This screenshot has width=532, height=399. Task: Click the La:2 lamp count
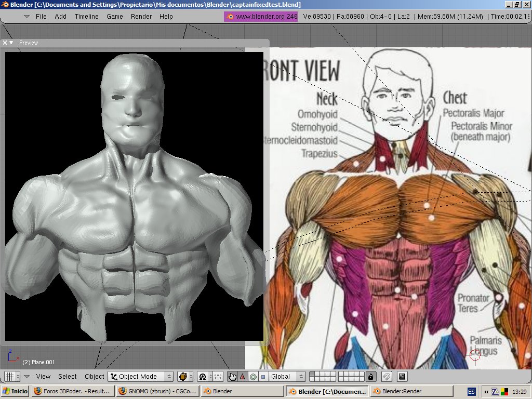click(x=403, y=16)
